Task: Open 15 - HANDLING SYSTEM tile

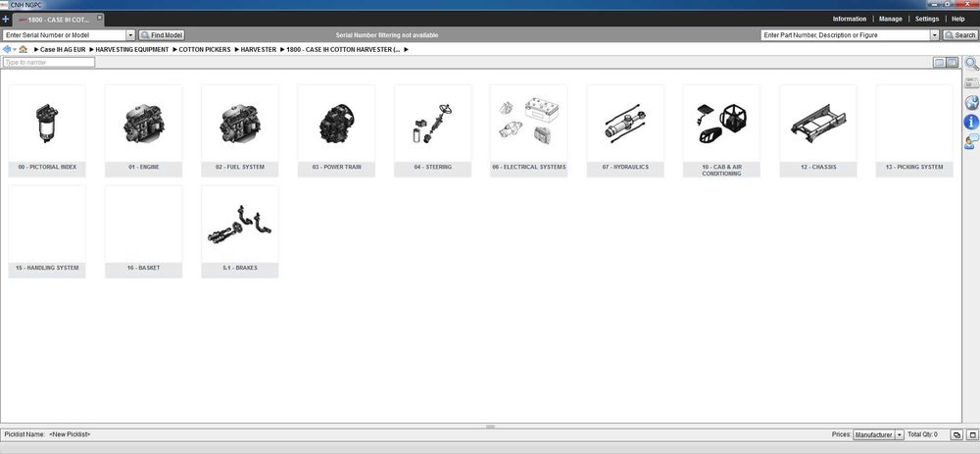Action: click(x=47, y=231)
